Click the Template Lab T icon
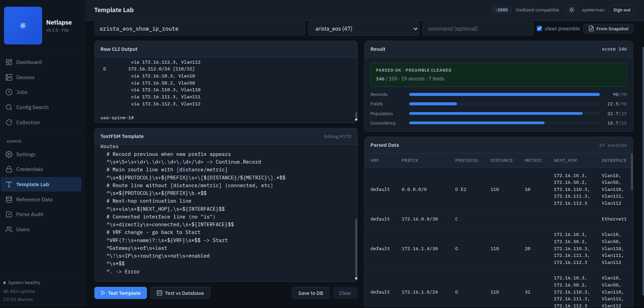This screenshot has height=308, width=644. pos(9,184)
